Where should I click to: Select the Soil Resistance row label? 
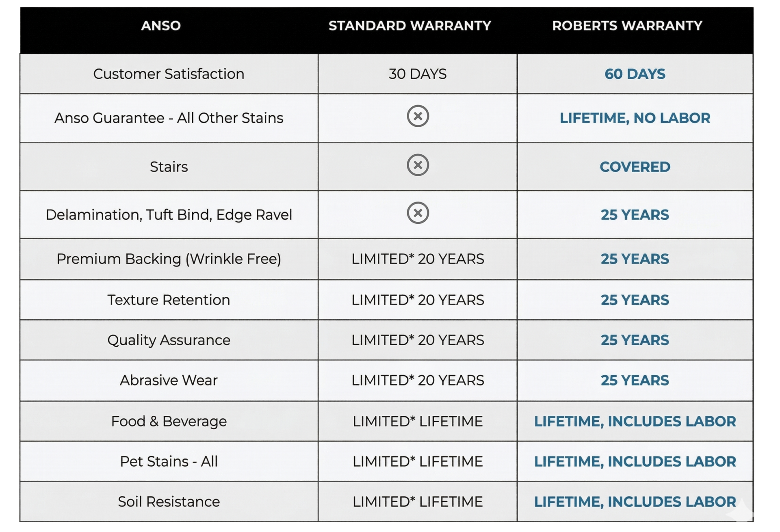tap(169, 502)
